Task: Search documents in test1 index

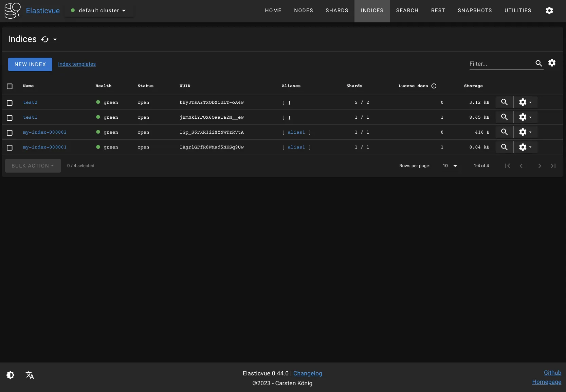Action: [x=505, y=117]
